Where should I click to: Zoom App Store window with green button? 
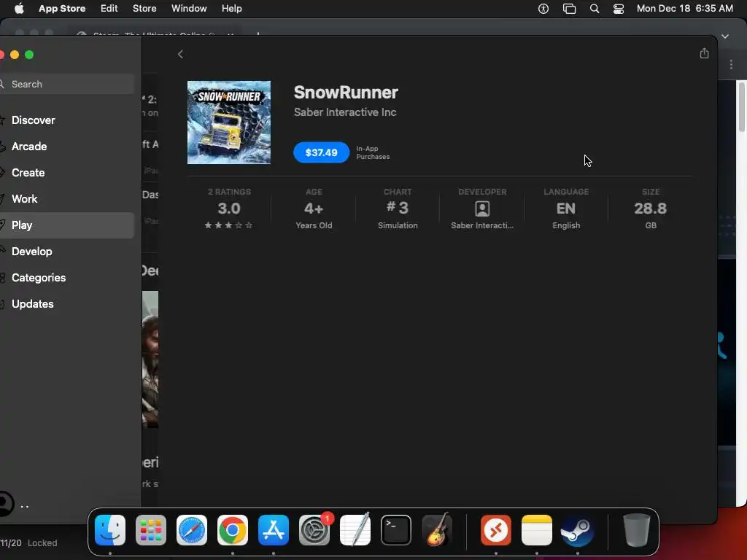tap(29, 55)
